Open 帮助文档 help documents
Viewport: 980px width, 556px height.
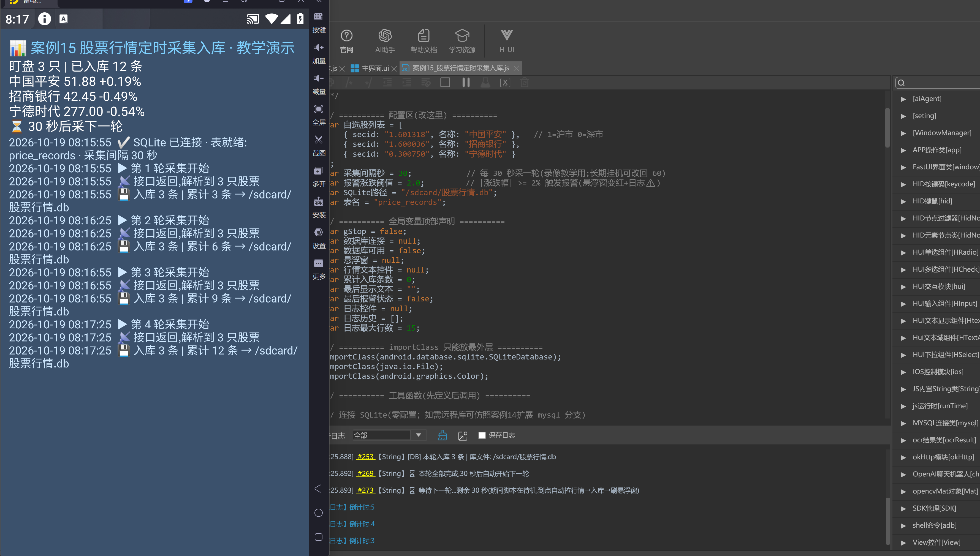[x=424, y=41]
